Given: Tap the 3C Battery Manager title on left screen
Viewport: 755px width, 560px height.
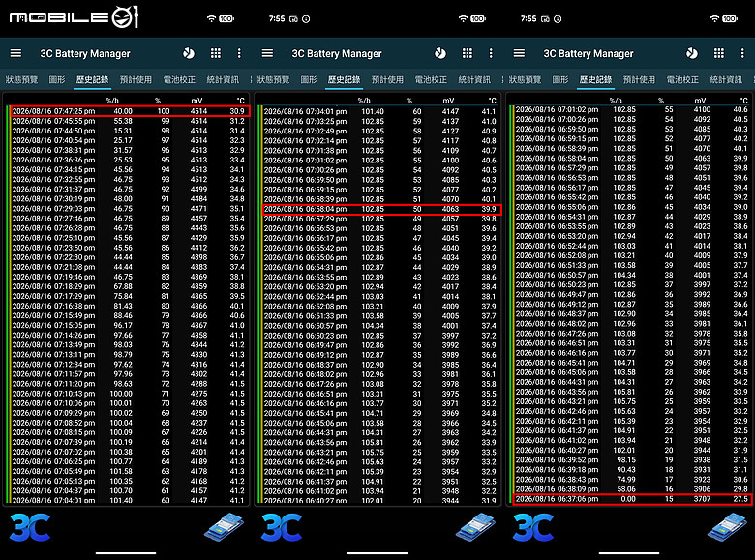Looking at the screenshot, I should pos(85,53).
